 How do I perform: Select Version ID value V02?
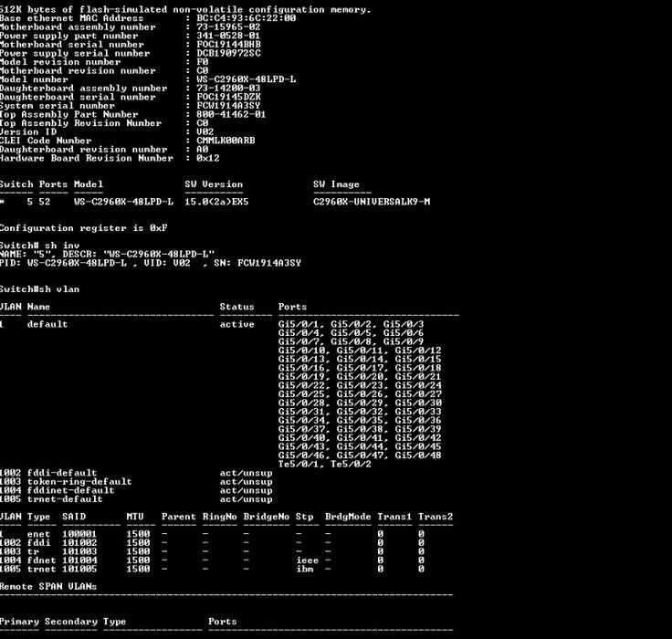(x=205, y=131)
